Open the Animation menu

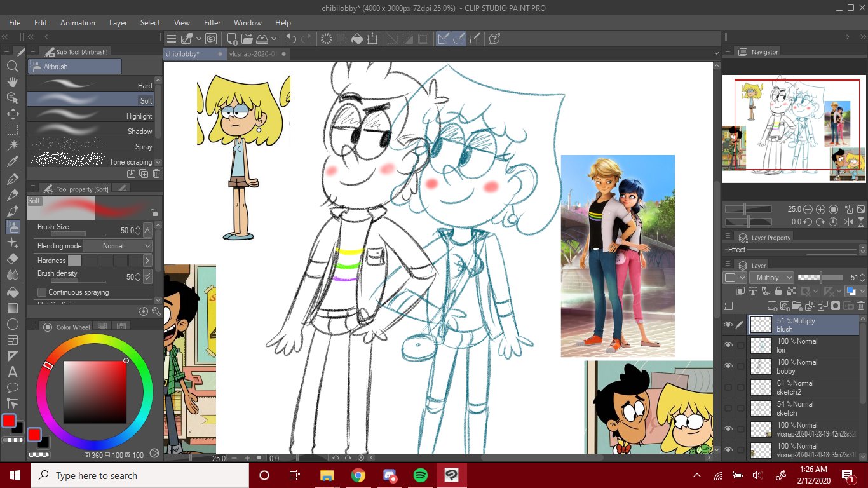pyautogui.click(x=78, y=23)
